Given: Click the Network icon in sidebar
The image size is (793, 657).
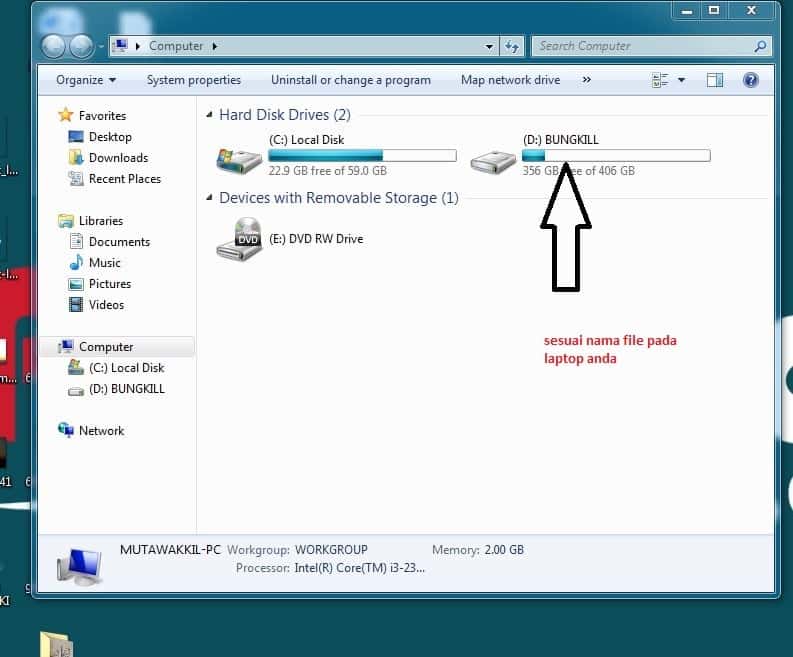Looking at the screenshot, I should (x=66, y=430).
